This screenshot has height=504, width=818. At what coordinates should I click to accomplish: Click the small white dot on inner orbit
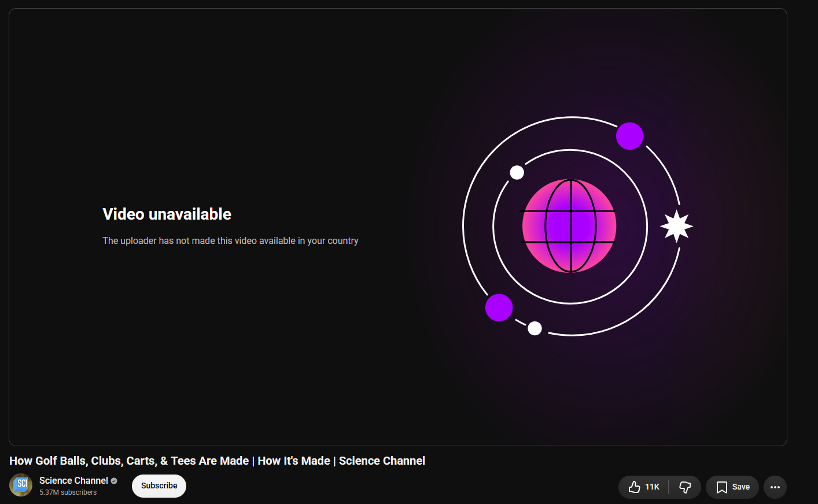(x=517, y=172)
